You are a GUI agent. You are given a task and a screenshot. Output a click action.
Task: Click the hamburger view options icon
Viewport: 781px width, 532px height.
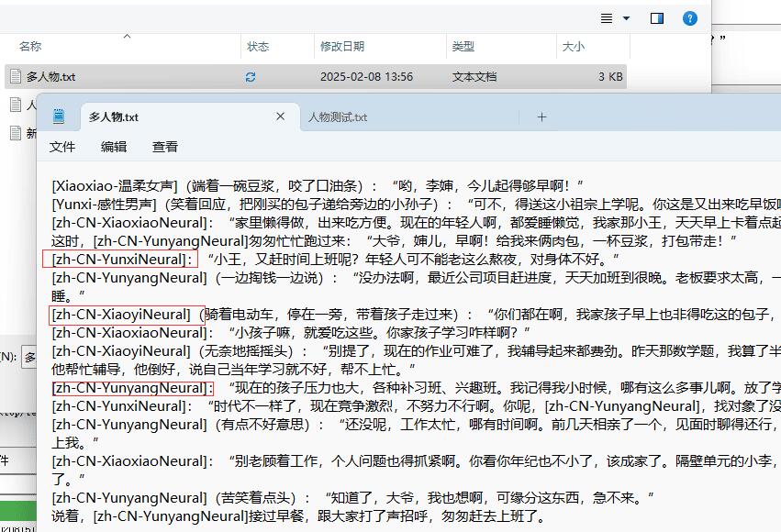pos(605,17)
